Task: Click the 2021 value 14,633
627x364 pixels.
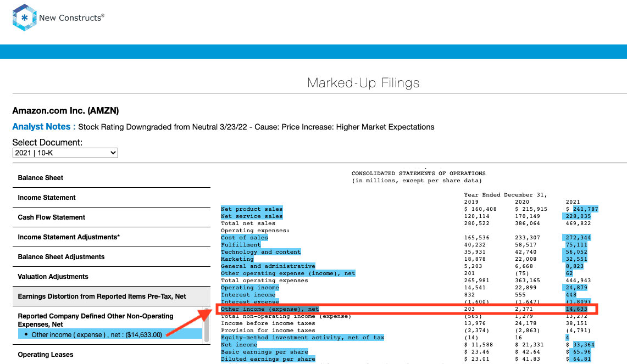Action: coord(576,309)
